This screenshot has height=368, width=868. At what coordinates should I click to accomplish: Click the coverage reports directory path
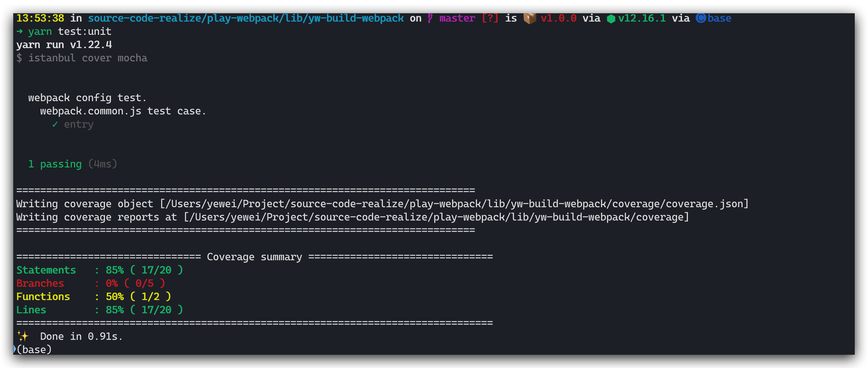point(436,217)
